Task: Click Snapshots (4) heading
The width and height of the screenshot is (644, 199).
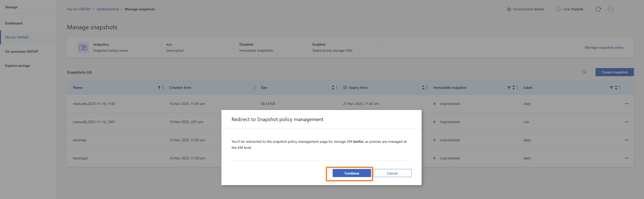Action: tap(79, 72)
